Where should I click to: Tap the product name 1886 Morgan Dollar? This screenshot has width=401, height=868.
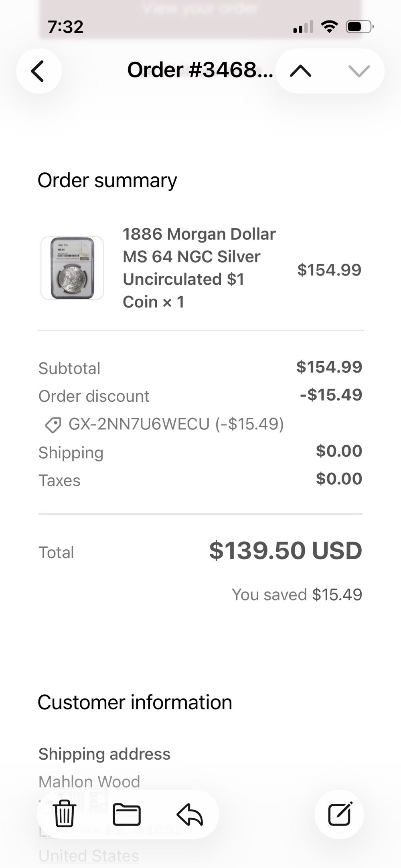(x=199, y=233)
